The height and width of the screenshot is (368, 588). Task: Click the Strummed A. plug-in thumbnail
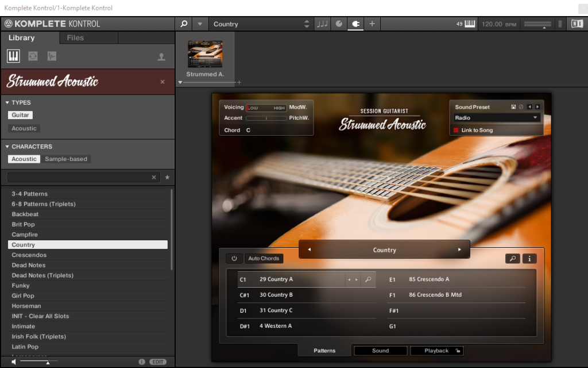pos(205,55)
